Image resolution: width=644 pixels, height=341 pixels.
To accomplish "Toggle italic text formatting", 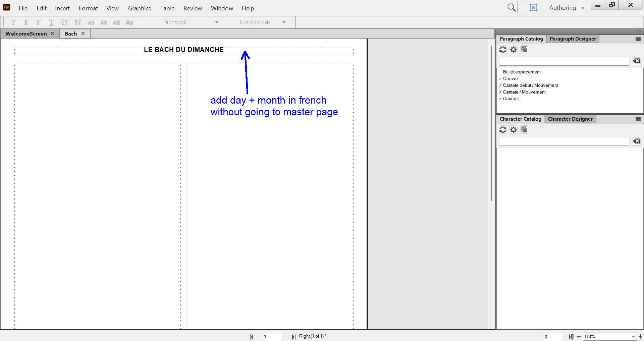I will pos(39,22).
